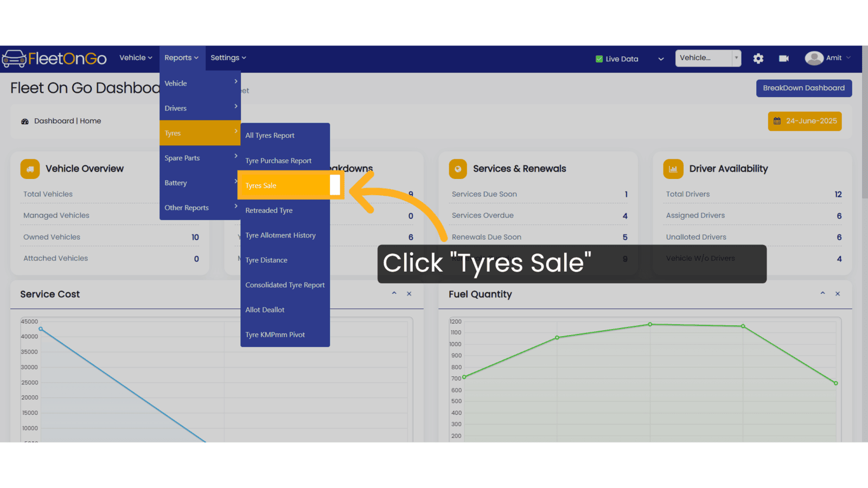
Task: Open the Settings menu in navbar
Action: pos(228,58)
